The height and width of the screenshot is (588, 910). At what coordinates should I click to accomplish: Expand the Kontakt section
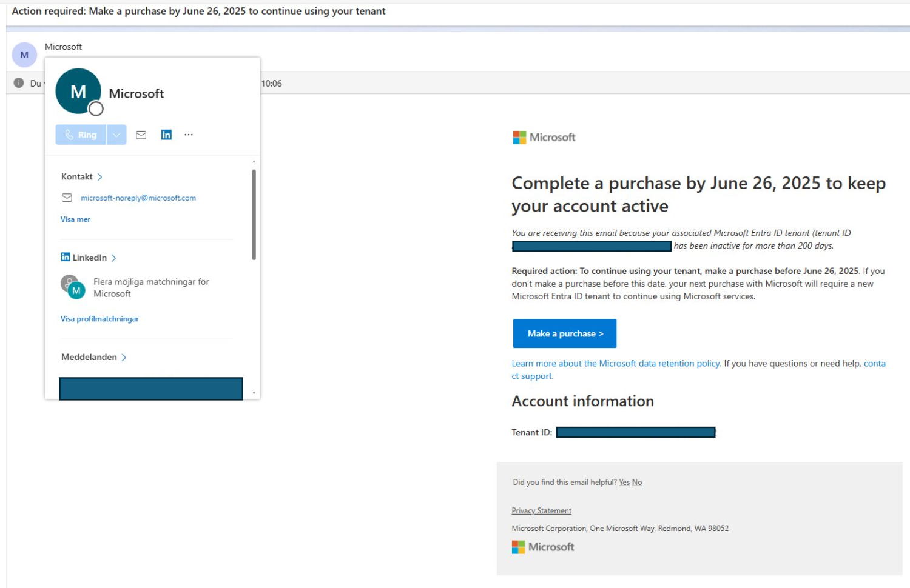tap(82, 176)
